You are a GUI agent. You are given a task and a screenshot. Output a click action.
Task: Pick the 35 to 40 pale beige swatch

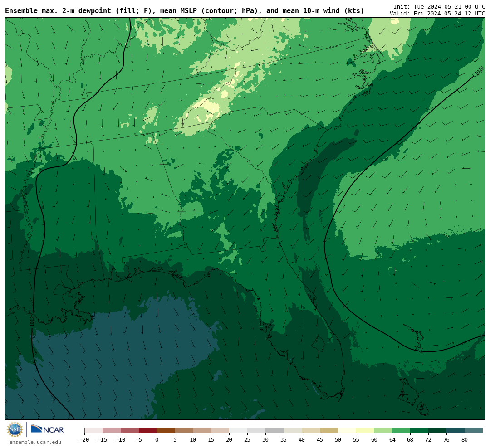(x=293, y=431)
